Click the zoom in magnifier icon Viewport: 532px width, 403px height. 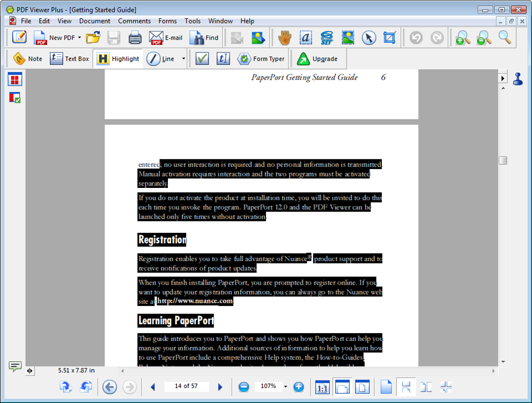coord(463,38)
